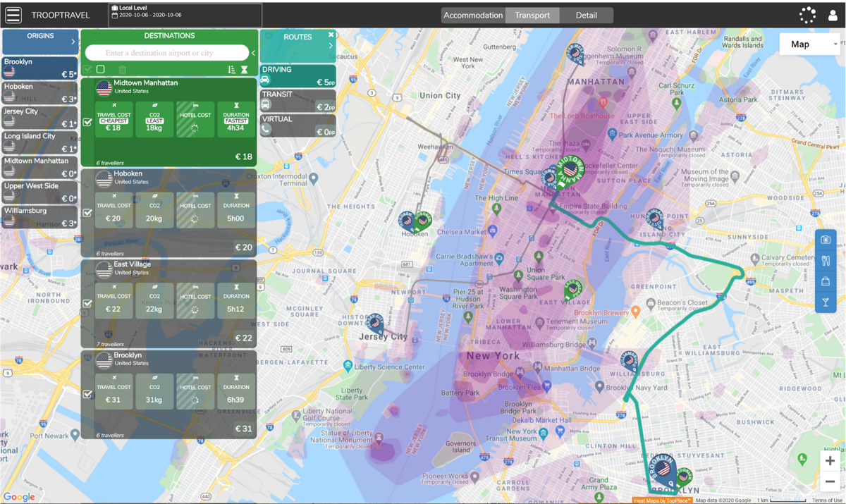This screenshot has width=846, height=504.
Task: Click the Google logo on the map
Action: 18,496
